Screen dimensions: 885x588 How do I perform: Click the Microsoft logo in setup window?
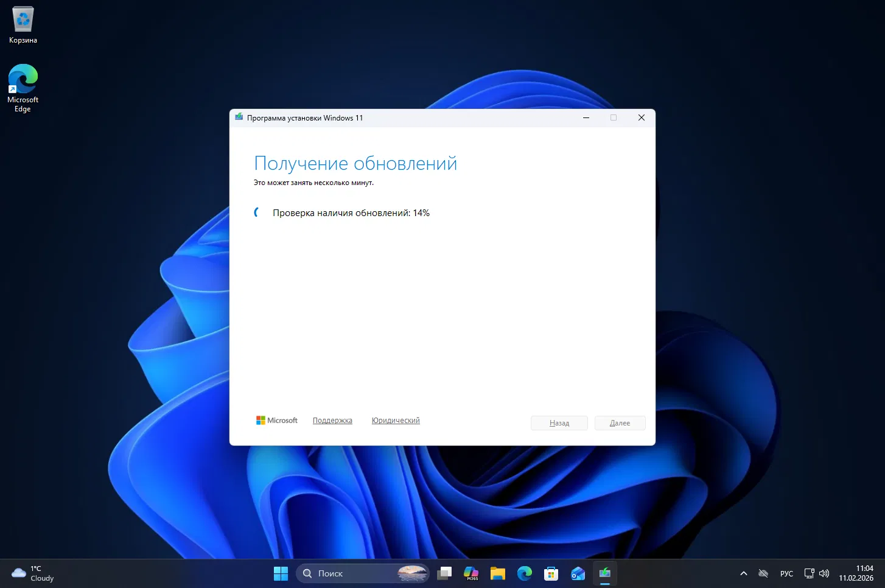point(277,421)
